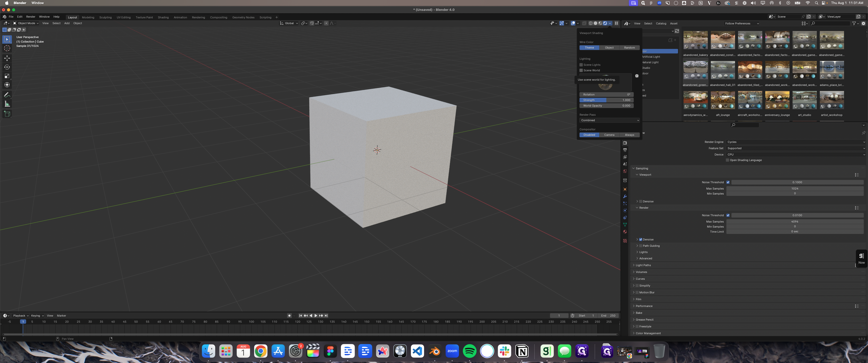Open the Physics properties tab
Viewport: 868px width, 363px height.
(625, 210)
